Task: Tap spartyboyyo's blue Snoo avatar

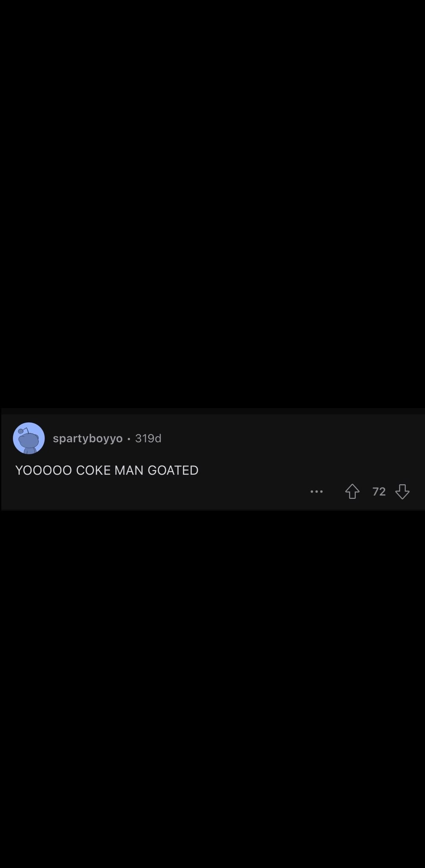Action: (x=29, y=438)
